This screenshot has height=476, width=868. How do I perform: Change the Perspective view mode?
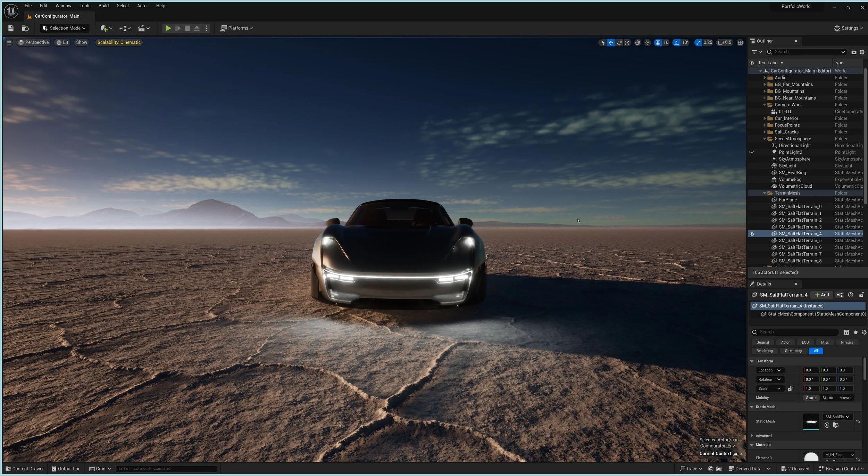pyautogui.click(x=34, y=42)
